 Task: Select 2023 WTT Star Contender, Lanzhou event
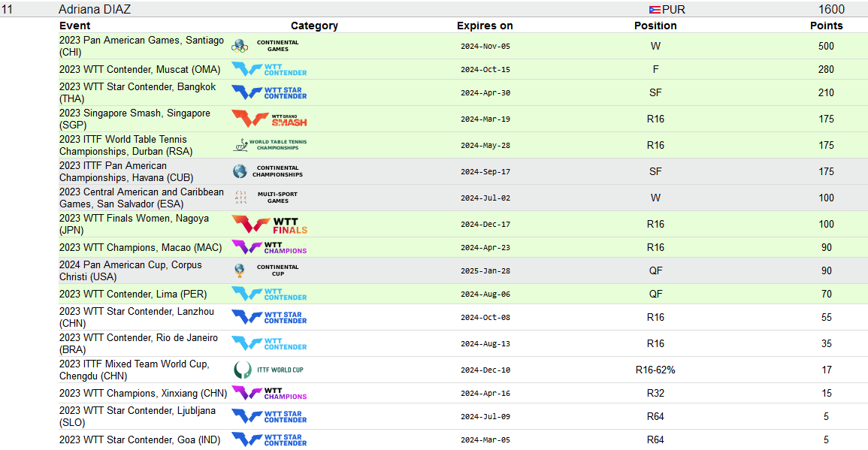point(137,317)
